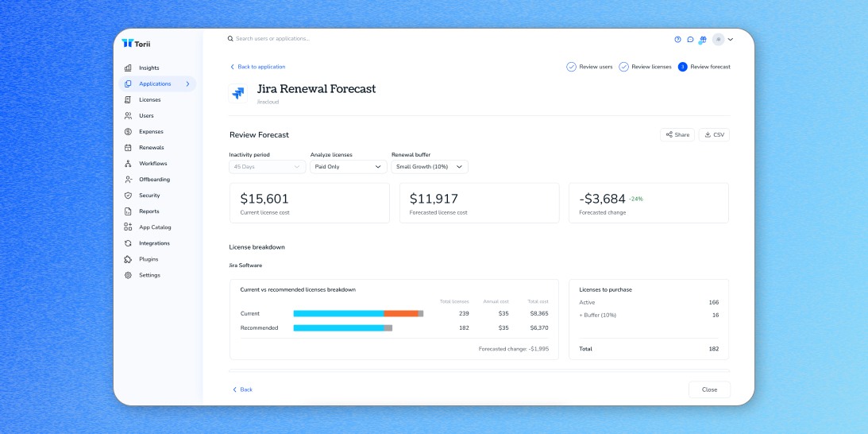The image size is (868, 434).
Task: Click the $8,365 total cost value
Action: point(539,314)
